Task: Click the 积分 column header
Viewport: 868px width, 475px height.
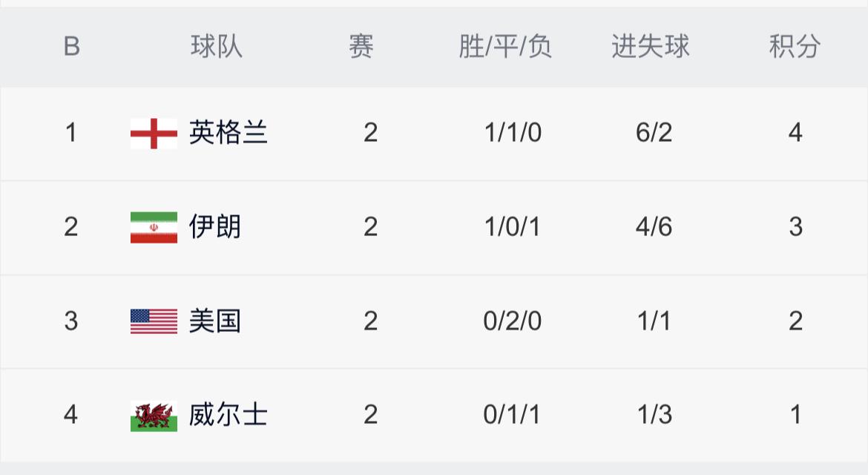Action: pos(795,47)
